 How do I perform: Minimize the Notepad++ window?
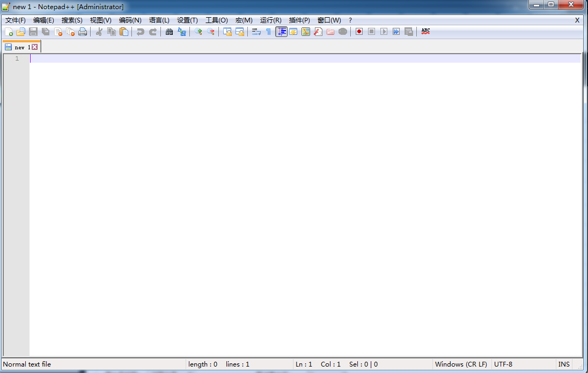[536, 4]
